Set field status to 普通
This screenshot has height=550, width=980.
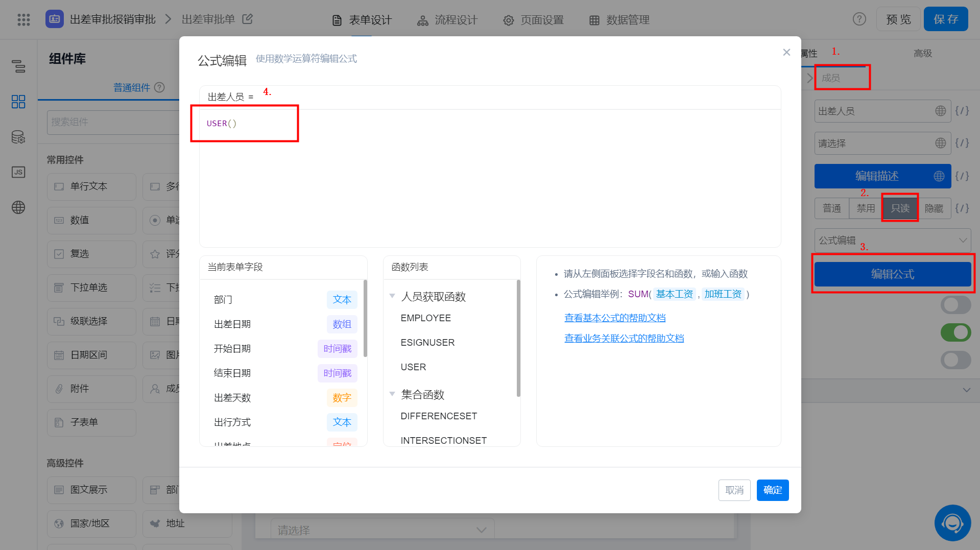tap(831, 208)
